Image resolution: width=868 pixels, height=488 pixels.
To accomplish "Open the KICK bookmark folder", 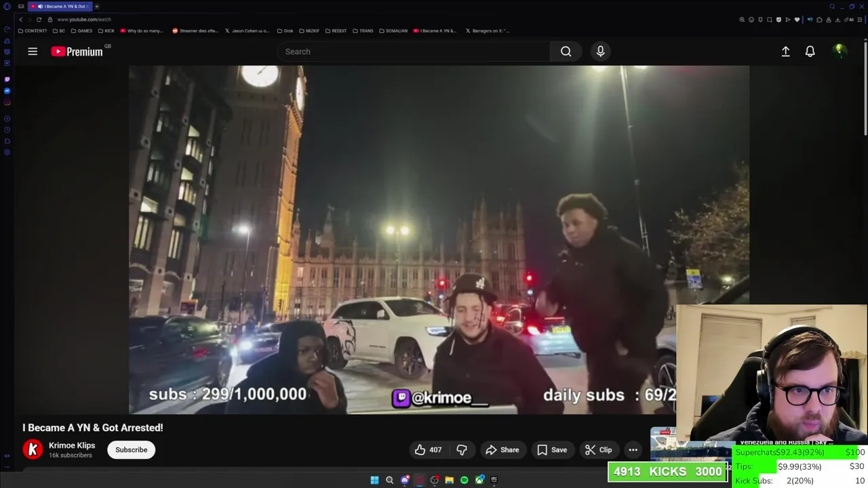I will point(106,30).
